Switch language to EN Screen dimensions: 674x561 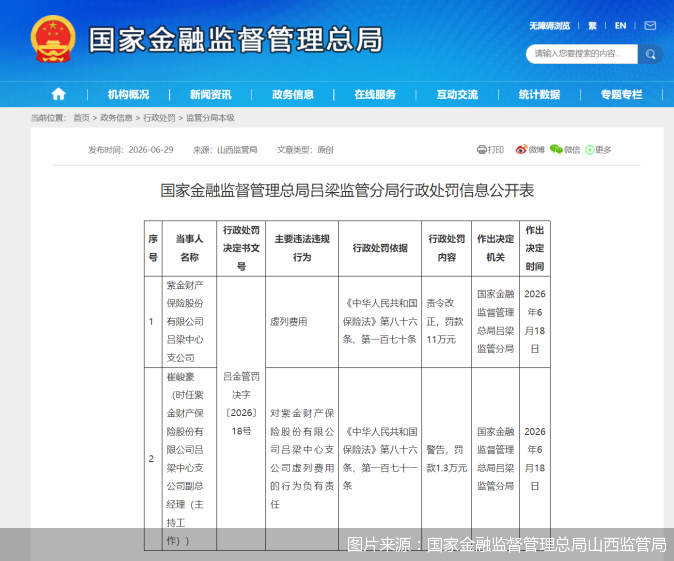[620, 26]
